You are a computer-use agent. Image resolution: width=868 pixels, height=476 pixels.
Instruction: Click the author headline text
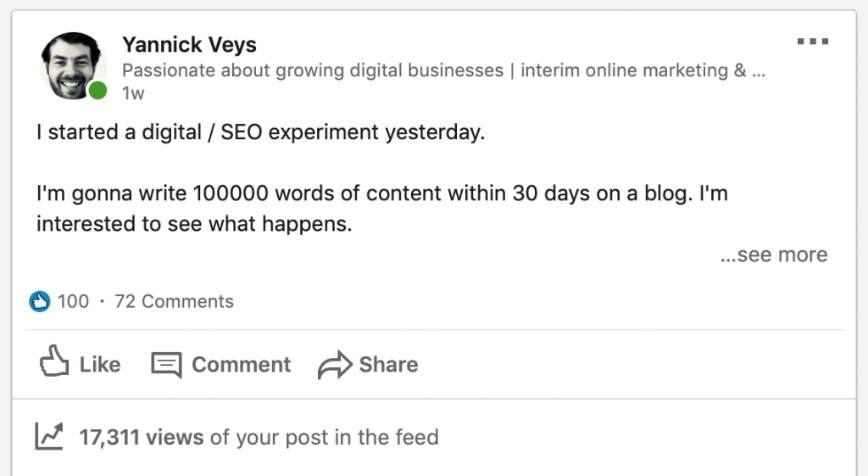tap(443, 70)
